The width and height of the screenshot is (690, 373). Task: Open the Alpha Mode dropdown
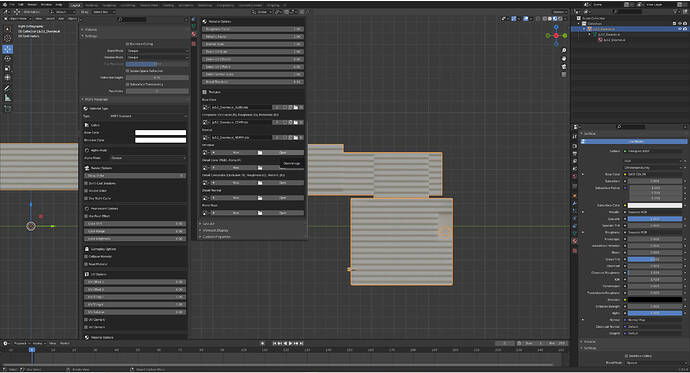148,158
